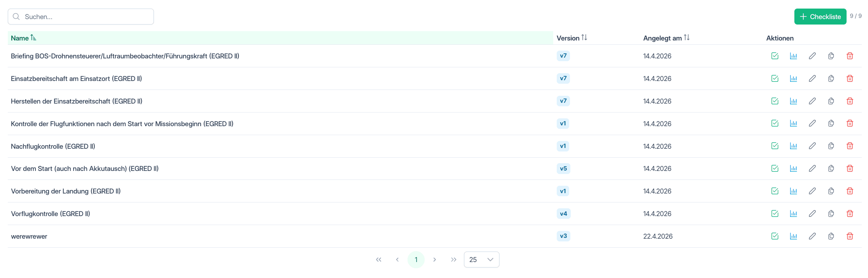Image resolution: width=868 pixels, height=278 pixels.
Task: Copy Einsatzbereitschaft am Einsatzort checklist
Action: point(831,78)
